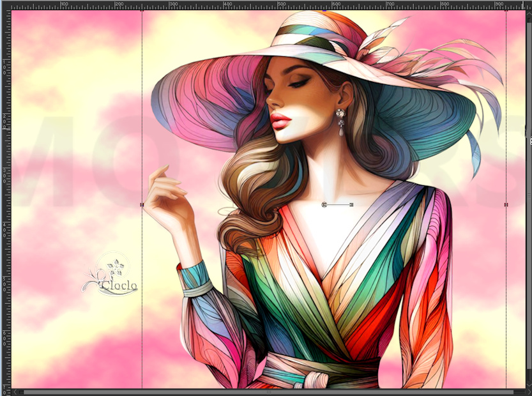532x396 pixels.
Task: Click the rotation handle at the pivot line's end
Action: pyautogui.click(x=351, y=205)
